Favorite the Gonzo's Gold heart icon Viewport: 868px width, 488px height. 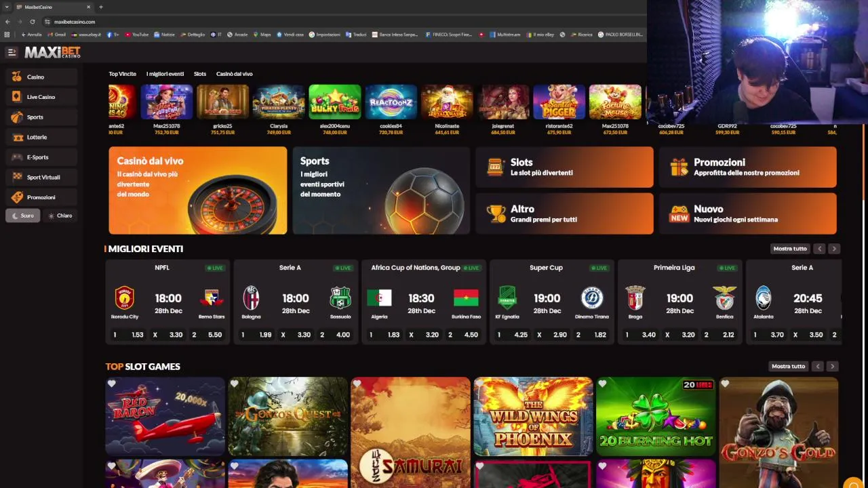pyautogui.click(x=725, y=384)
